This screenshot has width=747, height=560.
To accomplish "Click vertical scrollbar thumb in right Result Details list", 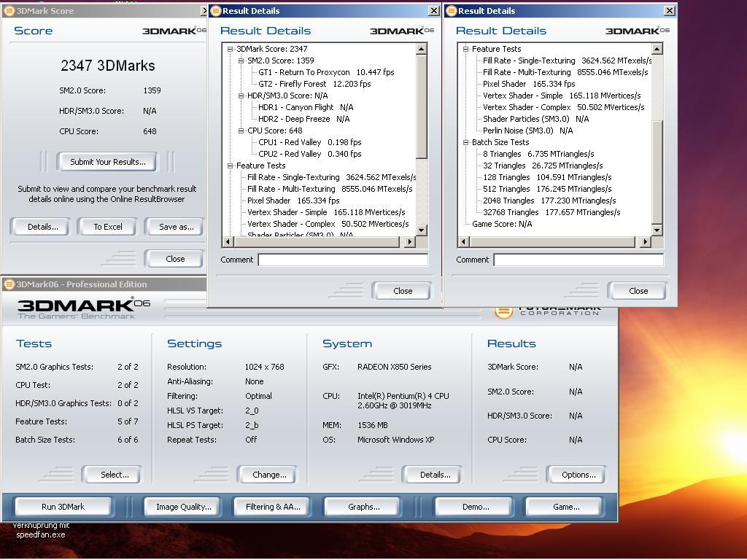I will coord(657,172).
